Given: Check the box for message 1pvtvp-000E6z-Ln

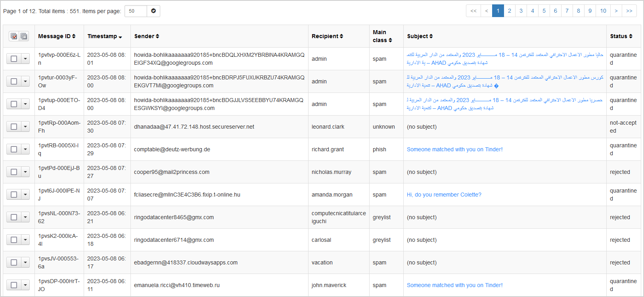Looking at the screenshot, I should (x=14, y=59).
